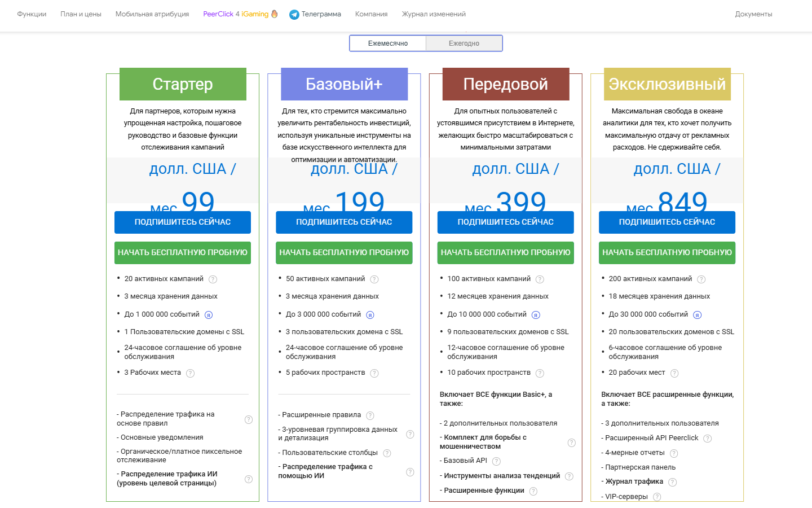Image resolution: width=812 pixels, height=508 pixels.
Task: Open help icon for 5 рабочих пространств
Action: (x=374, y=373)
